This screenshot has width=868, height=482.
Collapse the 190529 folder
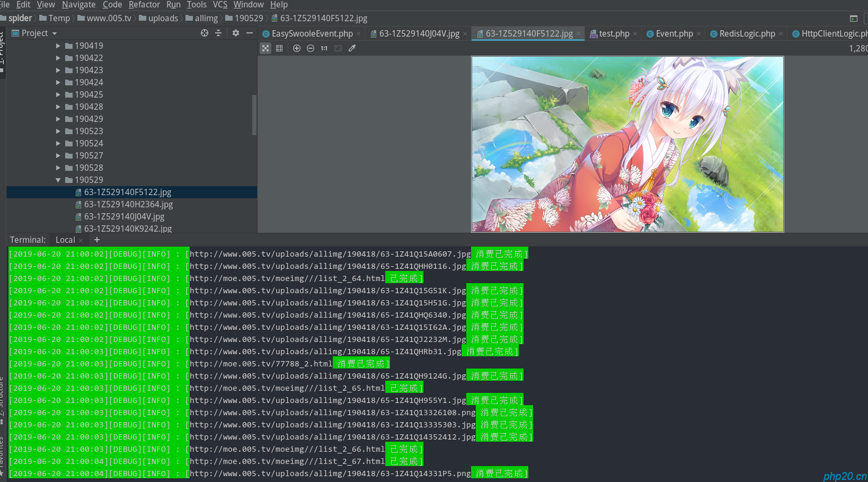58,180
